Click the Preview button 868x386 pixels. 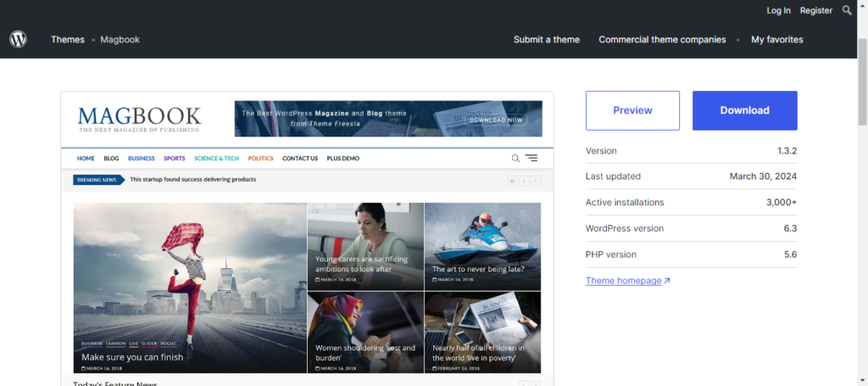(632, 110)
